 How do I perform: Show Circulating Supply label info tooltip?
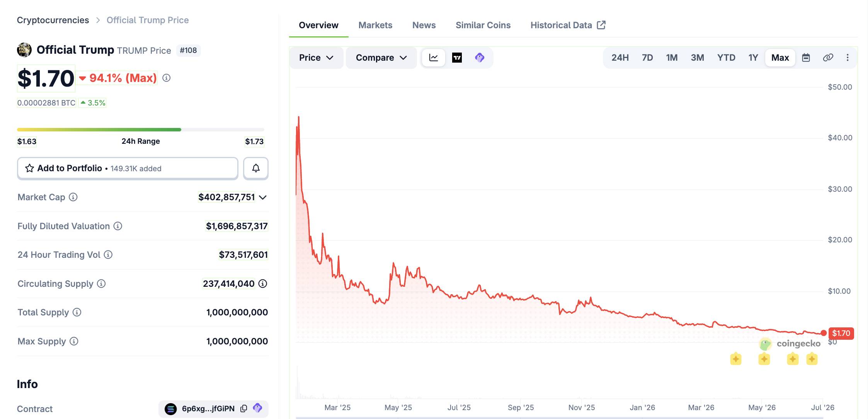101,284
